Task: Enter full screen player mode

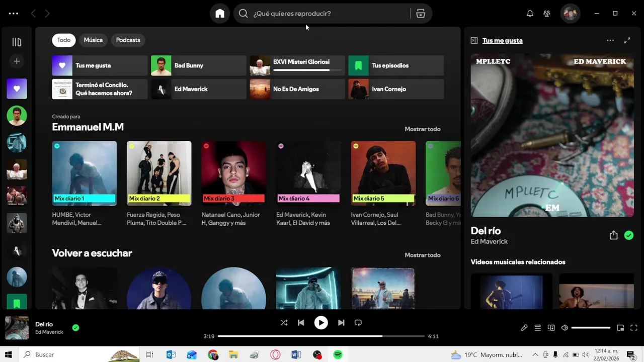Action: 634,328
